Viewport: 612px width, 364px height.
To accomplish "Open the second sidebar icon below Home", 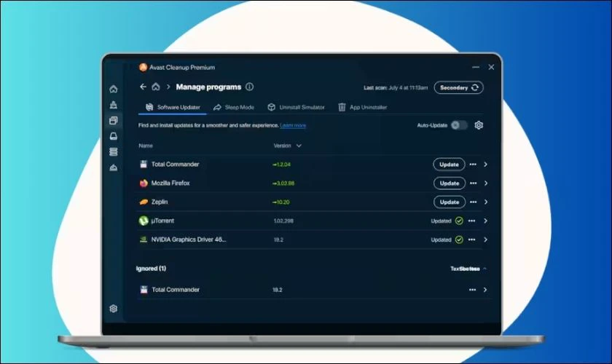I will (x=113, y=105).
